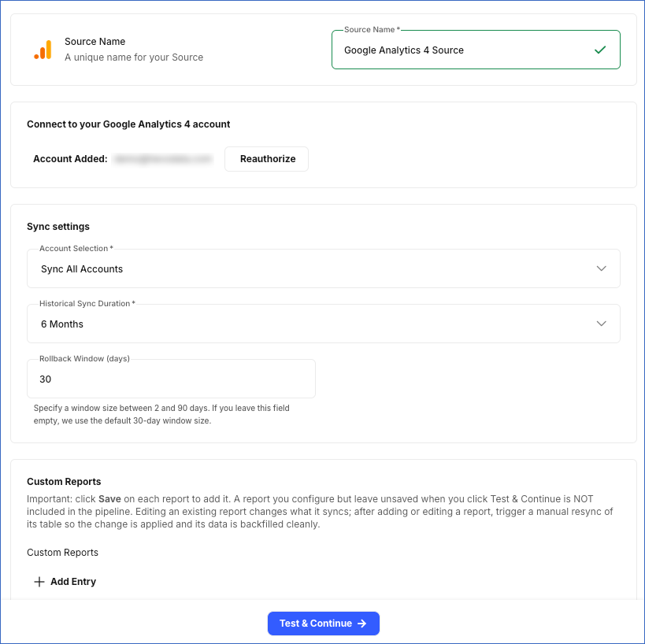Click the plus icon beside Add Entry

point(39,582)
